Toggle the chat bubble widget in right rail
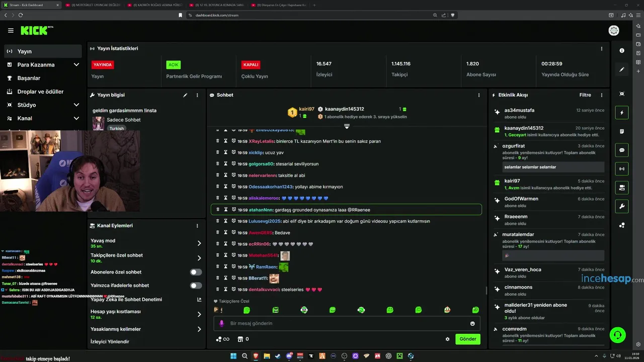Screen dimensions: 644x362 click(622, 150)
